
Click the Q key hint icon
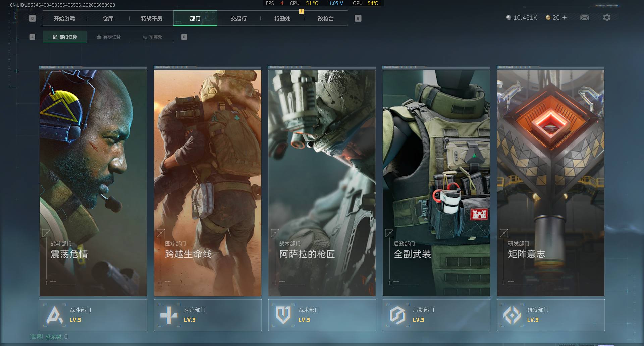[32, 18]
